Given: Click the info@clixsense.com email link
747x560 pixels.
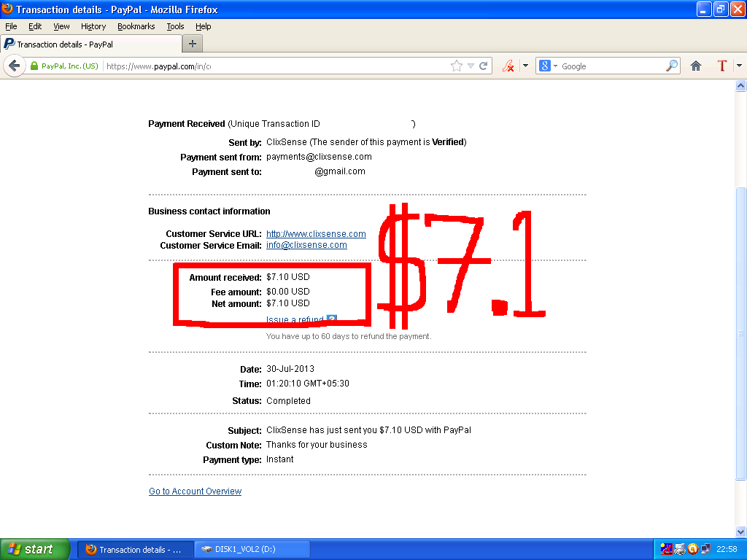Looking at the screenshot, I should click(306, 245).
